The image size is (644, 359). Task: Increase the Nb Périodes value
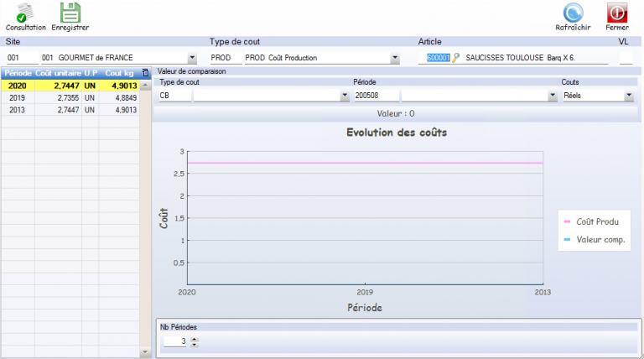pyautogui.click(x=195, y=339)
